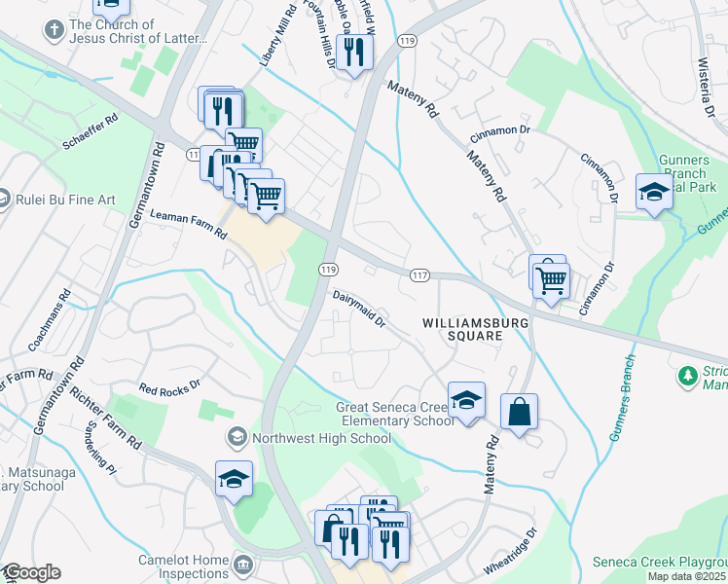Click the route 117 shield near Dairymaid Dr
Screen dimensions: 728x584
pyautogui.click(x=419, y=275)
